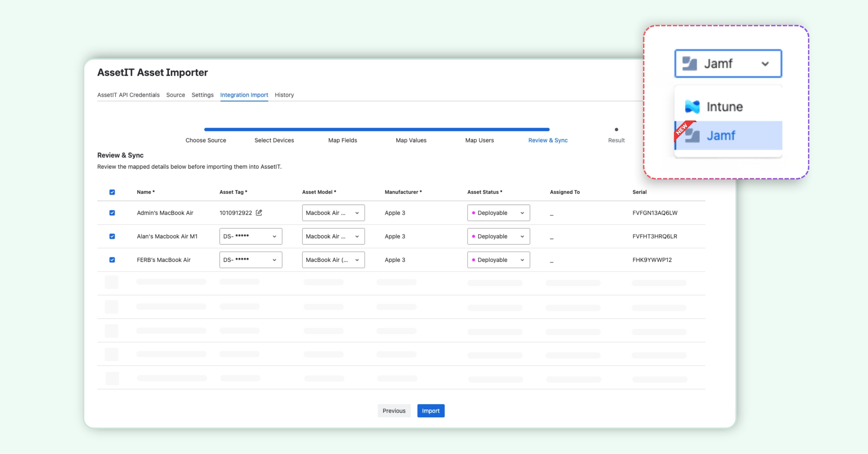
Task: Open the Jamf source selector dropdown
Action: (x=728, y=64)
